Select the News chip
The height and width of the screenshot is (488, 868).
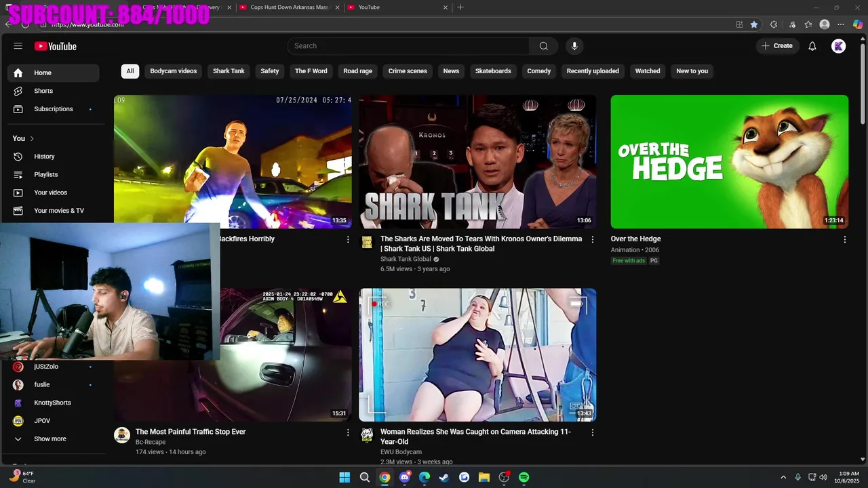tap(451, 71)
